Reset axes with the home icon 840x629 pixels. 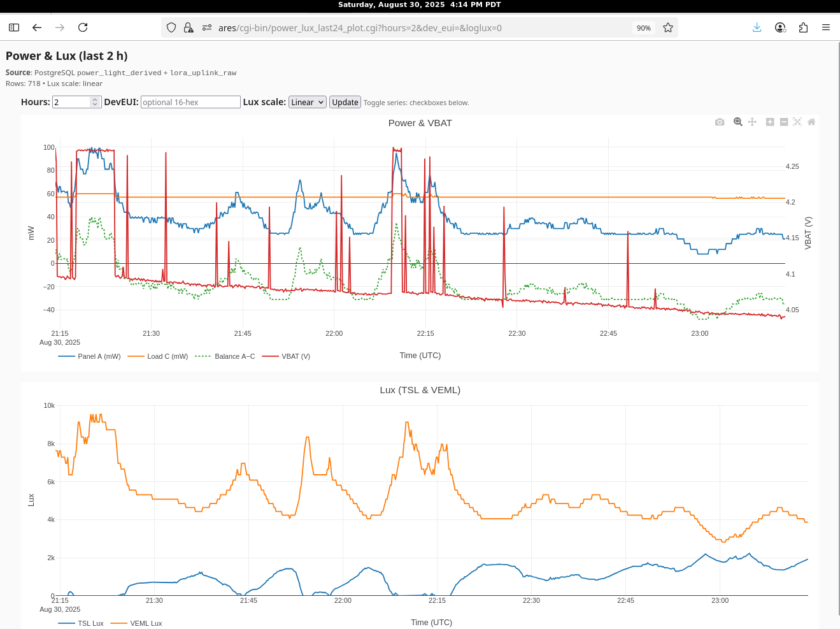pos(811,122)
